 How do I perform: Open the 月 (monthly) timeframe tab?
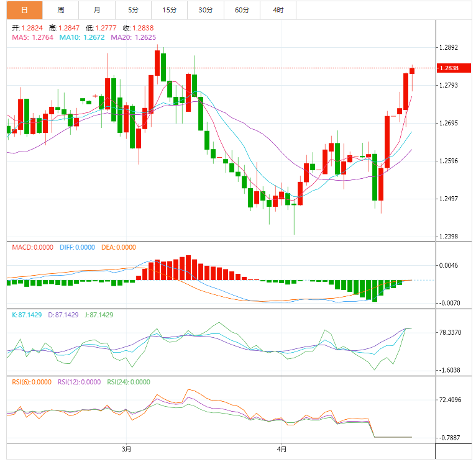[x=97, y=10]
